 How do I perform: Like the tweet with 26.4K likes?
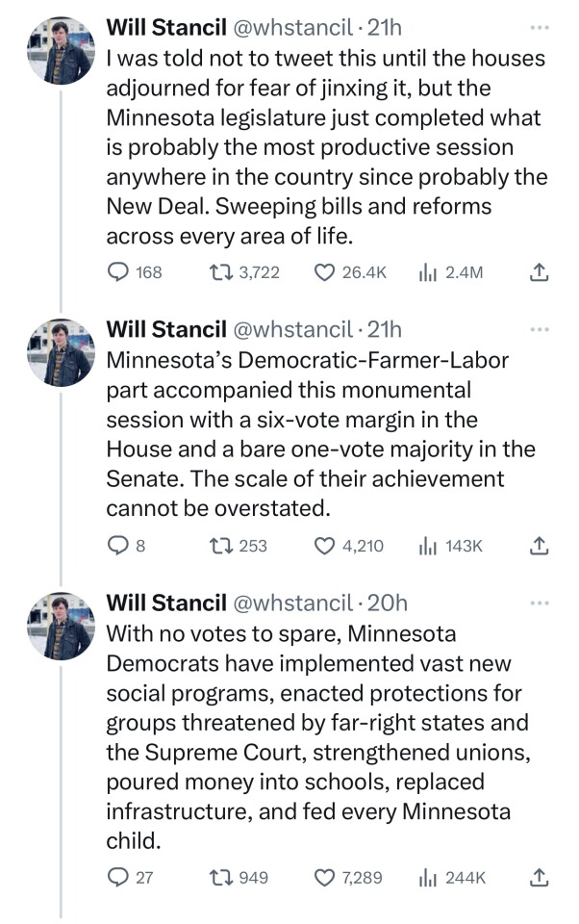(325, 272)
